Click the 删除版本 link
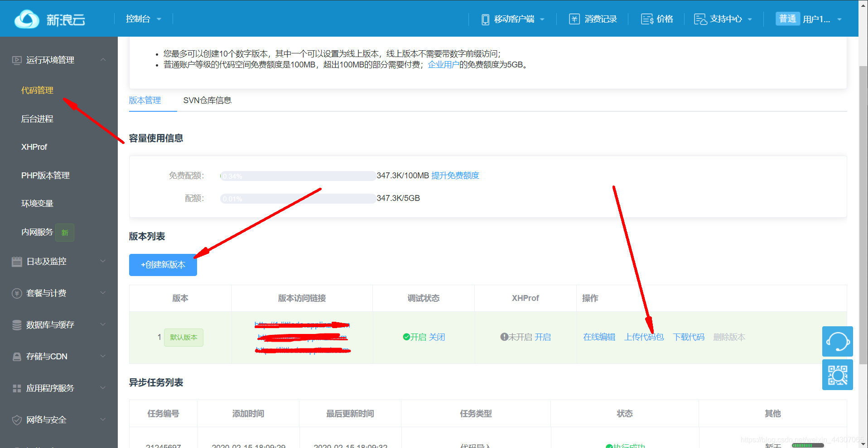Image resolution: width=868 pixels, height=448 pixels. tap(729, 337)
